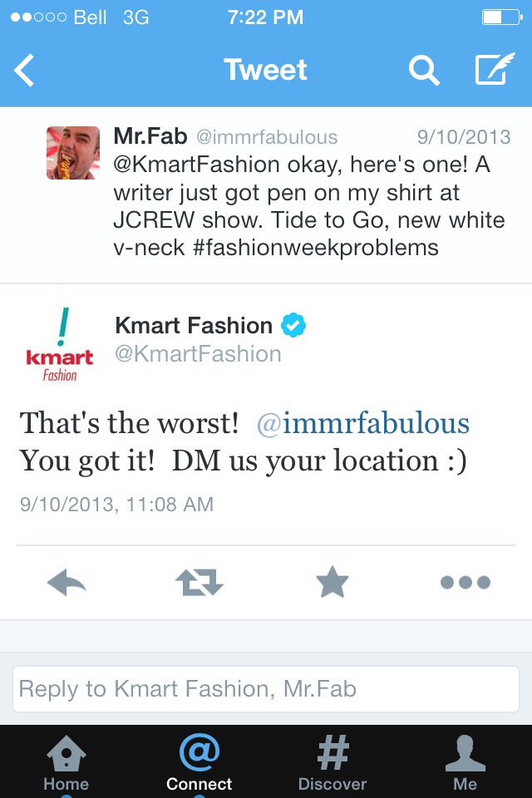Tap the battery indicator in status bar
Screen dimensions: 532x798
pyautogui.click(x=501, y=17)
